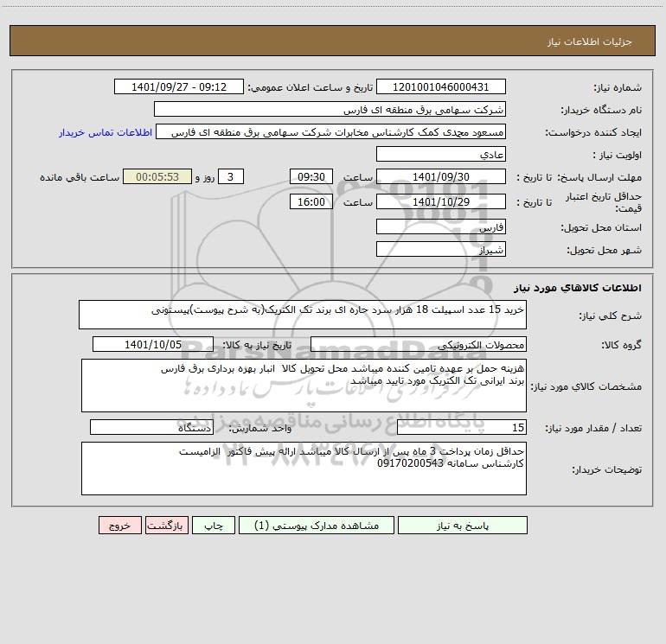Screen dimensions: 666x644
Task: Click the label 'ساعت باقی مانده'
Action: coord(80,177)
